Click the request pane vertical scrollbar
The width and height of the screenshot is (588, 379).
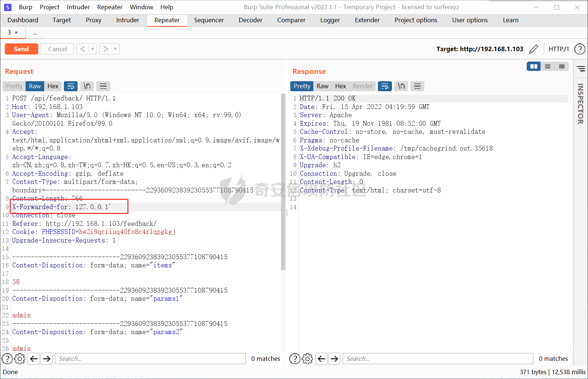click(x=283, y=182)
